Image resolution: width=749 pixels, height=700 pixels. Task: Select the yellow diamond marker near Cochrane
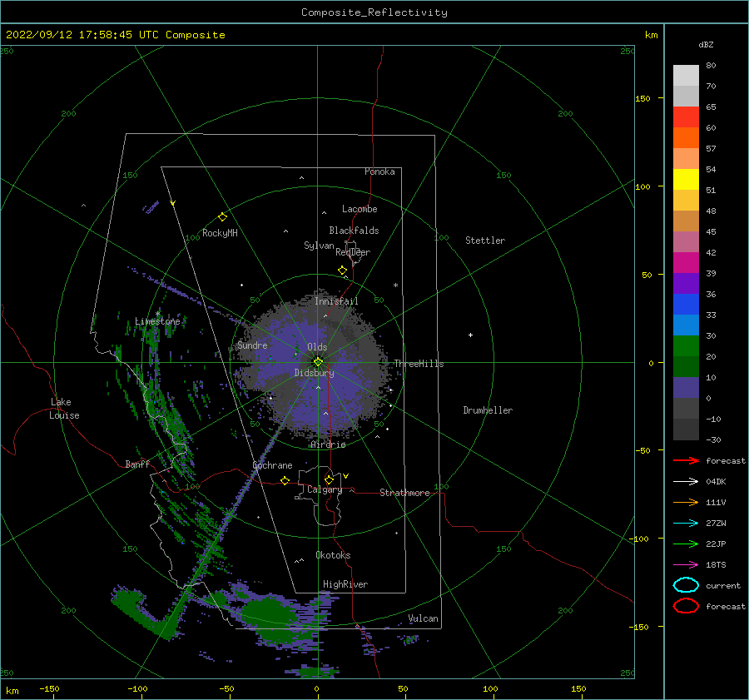(x=285, y=480)
